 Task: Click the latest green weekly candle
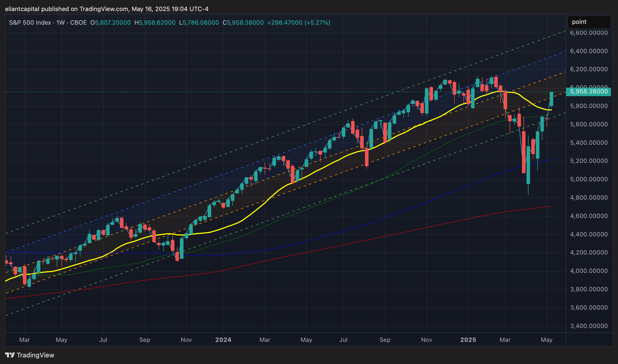551,99
